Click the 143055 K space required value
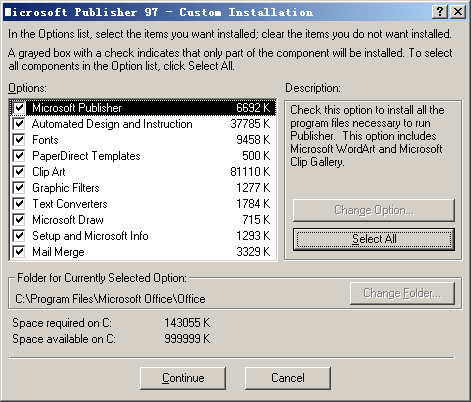The height and width of the screenshot is (402, 471). pos(187,323)
